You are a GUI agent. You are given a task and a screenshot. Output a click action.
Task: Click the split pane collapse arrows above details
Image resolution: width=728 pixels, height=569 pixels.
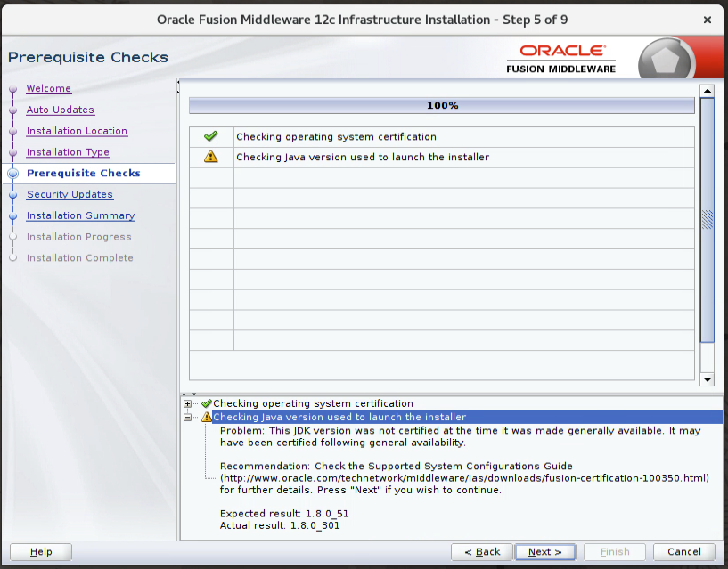click(x=189, y=394)
